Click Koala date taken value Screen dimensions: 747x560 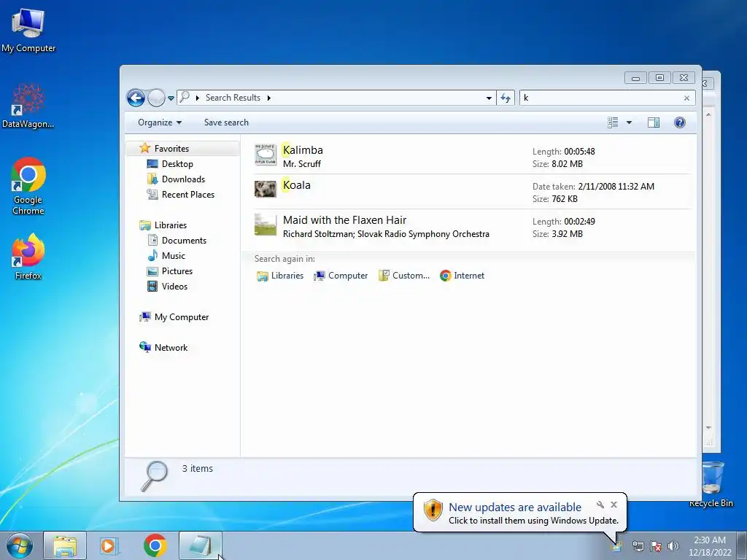(x=616, y=187)
